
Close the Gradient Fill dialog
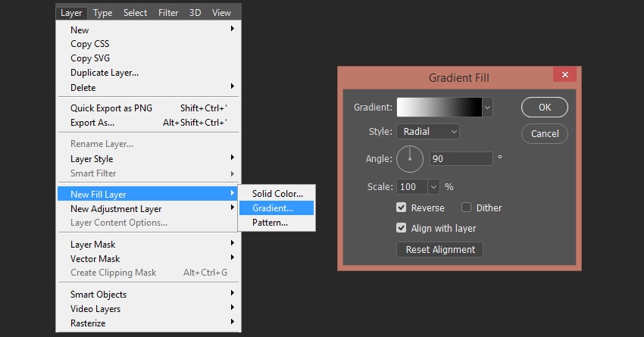point(564,75)
